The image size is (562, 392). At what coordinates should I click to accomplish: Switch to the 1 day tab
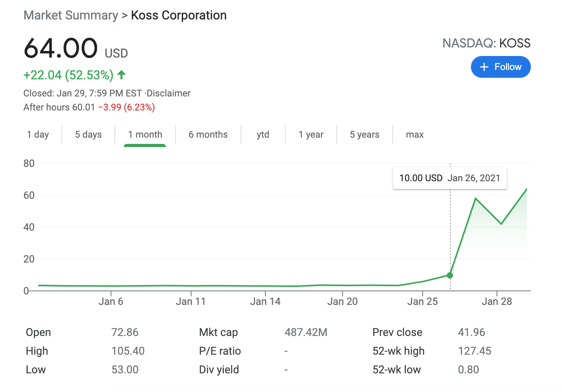pyautogui.click(x=38, y=135)
